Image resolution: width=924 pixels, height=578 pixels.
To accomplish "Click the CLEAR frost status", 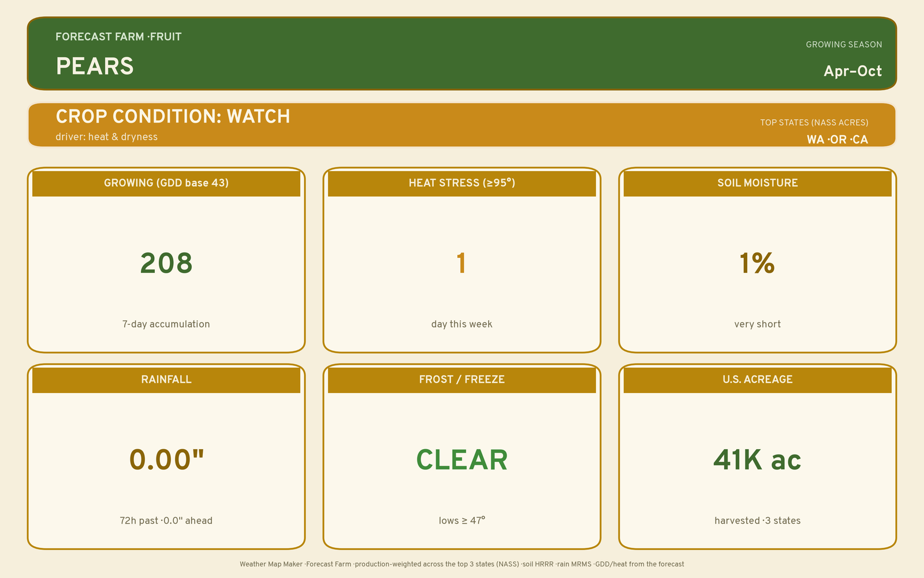I will point(462,460).
